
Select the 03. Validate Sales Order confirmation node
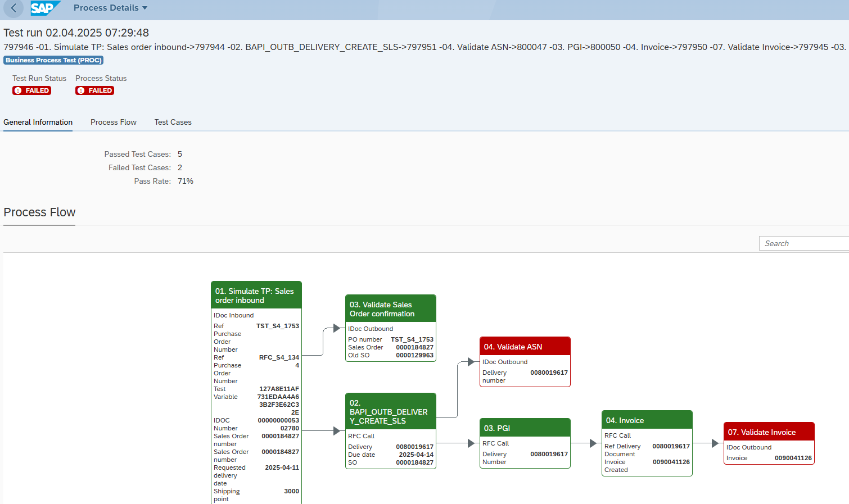coord(390,309)
